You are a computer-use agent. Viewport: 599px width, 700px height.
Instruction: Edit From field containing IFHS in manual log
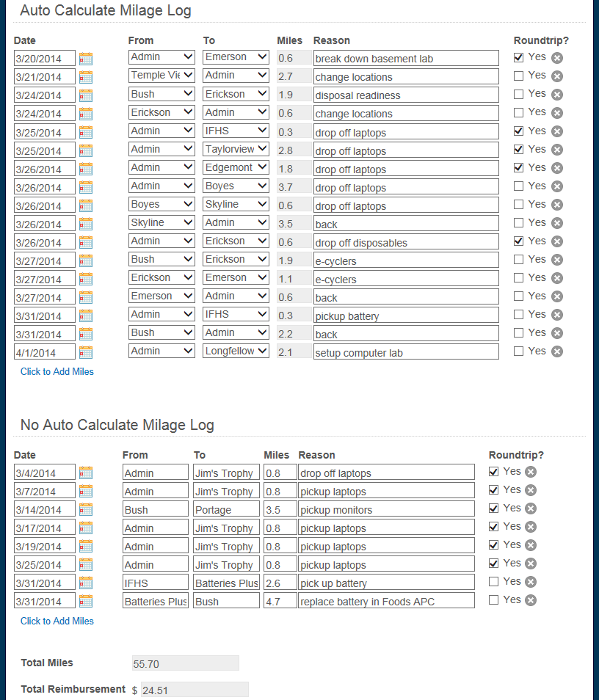tap(156, 583)
